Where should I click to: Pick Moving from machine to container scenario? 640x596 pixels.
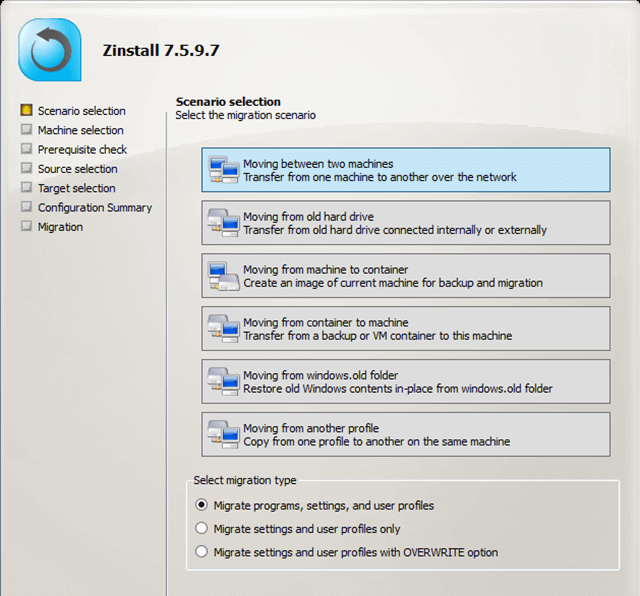point(406,276)
